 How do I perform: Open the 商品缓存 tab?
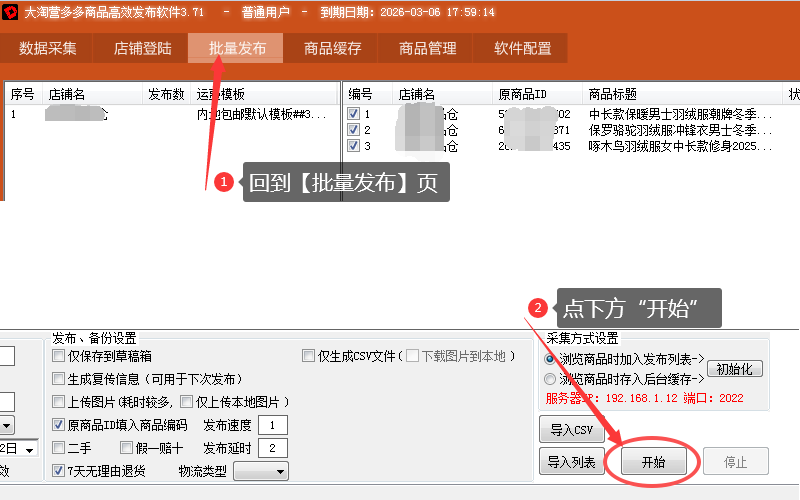point(332,48)
